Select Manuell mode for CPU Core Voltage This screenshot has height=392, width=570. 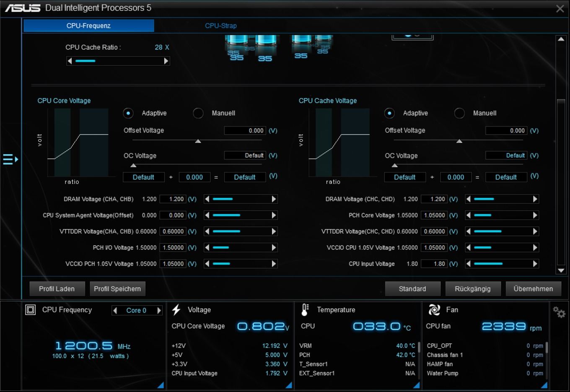click(198, 113)
